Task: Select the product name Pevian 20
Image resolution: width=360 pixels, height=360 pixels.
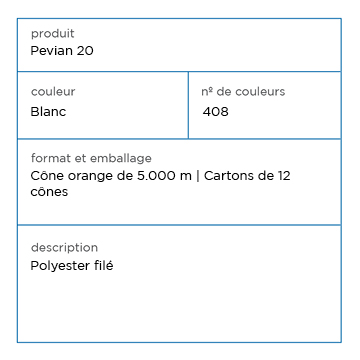Action: [62, 51]
